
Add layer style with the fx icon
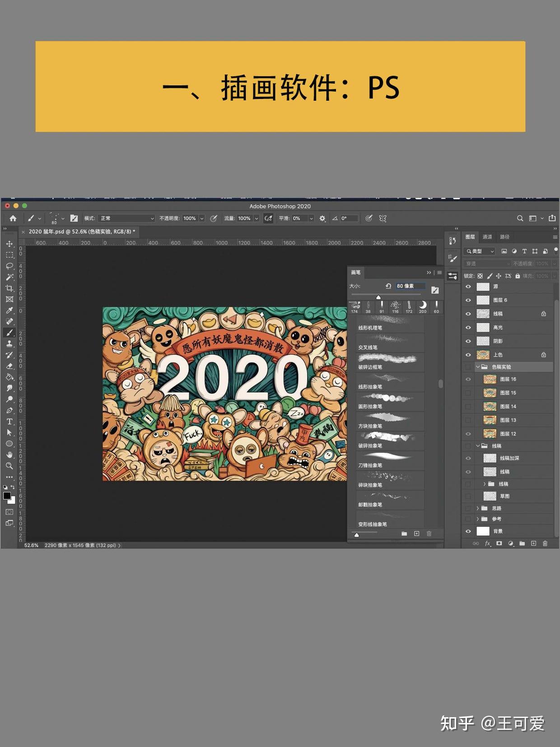488,544
